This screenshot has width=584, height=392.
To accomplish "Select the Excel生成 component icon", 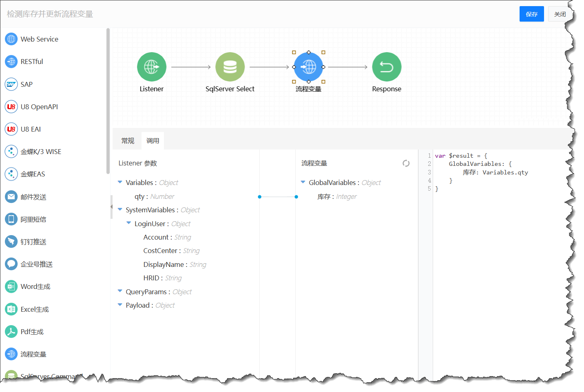I will [x=11, y=309].
